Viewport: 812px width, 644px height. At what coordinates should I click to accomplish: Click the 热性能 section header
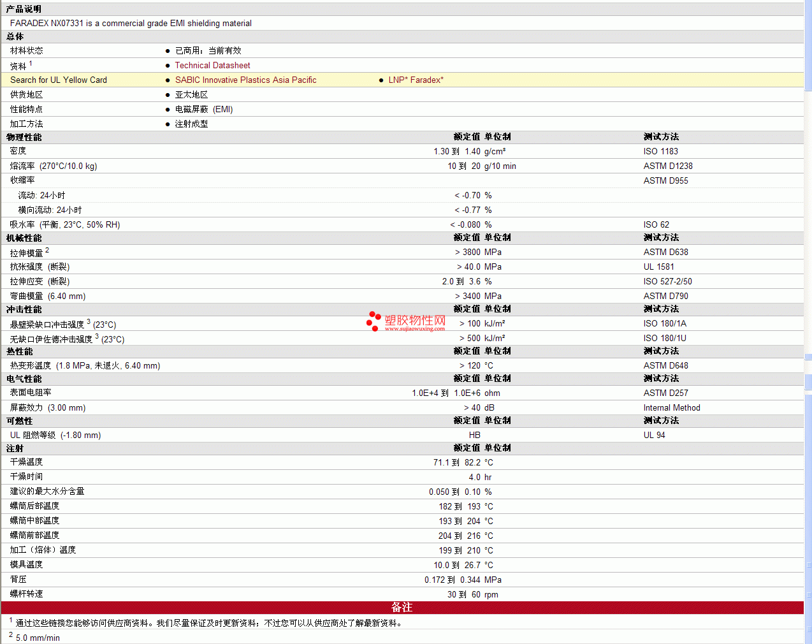click(20, 351)
